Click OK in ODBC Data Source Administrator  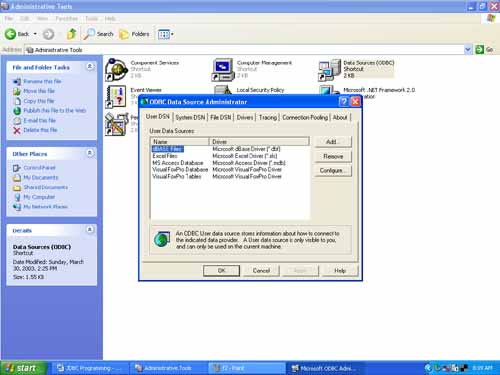(221, 271)
